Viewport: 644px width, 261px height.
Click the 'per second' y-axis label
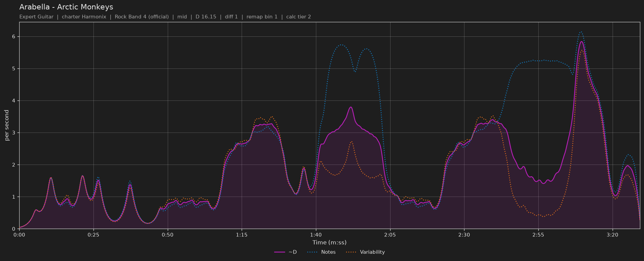pos(7,125)
